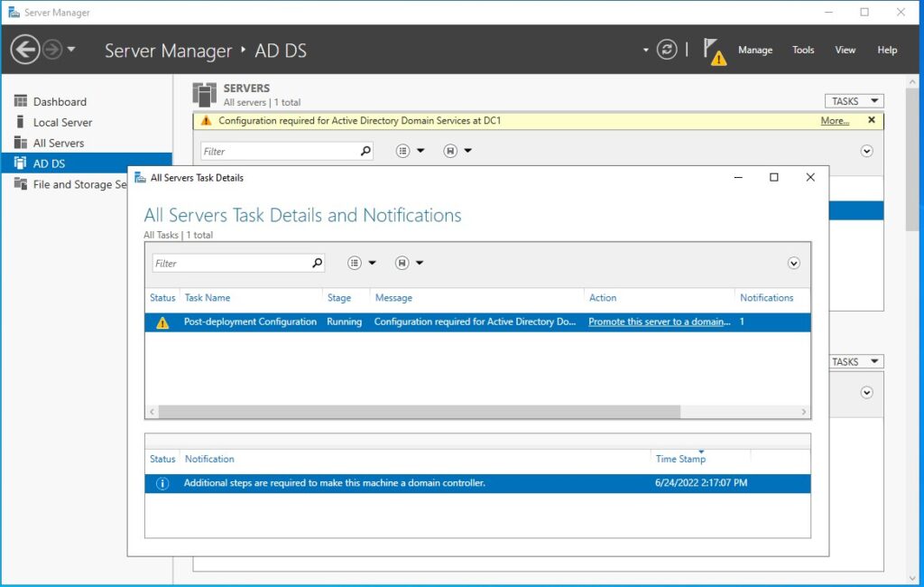Click the Local Server icon in sidebar
This screenshot has width=924, height=587.
(20, 122)
